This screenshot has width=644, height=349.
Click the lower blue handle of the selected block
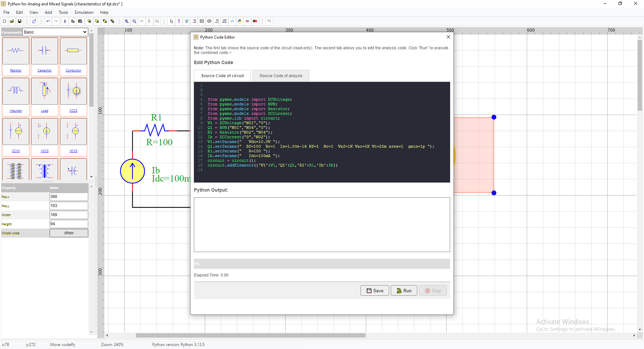(x=494, y=193)
